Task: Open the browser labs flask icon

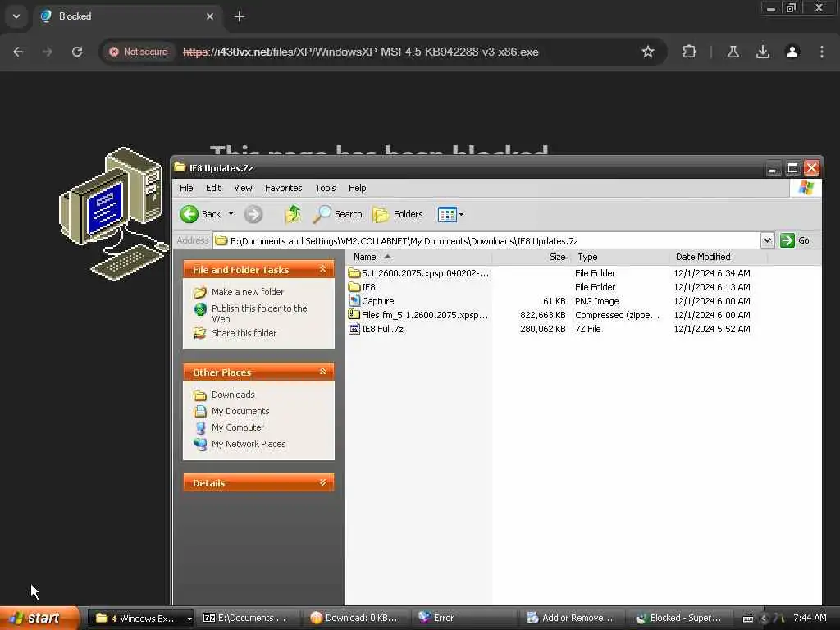Action: [733, 52]
